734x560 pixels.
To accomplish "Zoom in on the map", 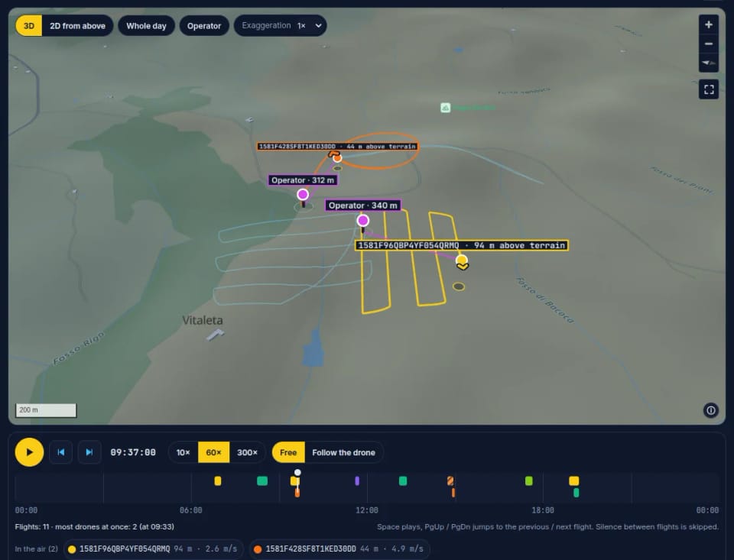I will [708, 24].
